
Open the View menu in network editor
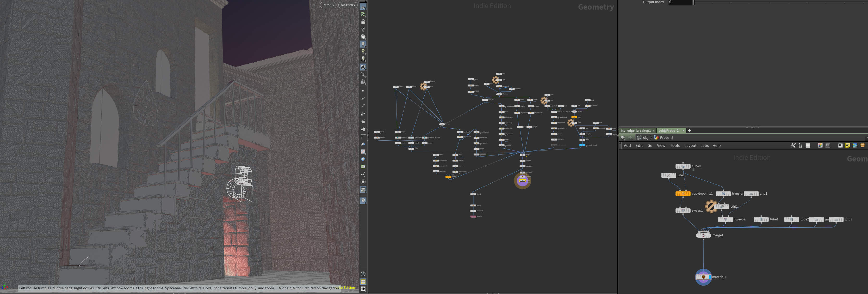(661, 146)
